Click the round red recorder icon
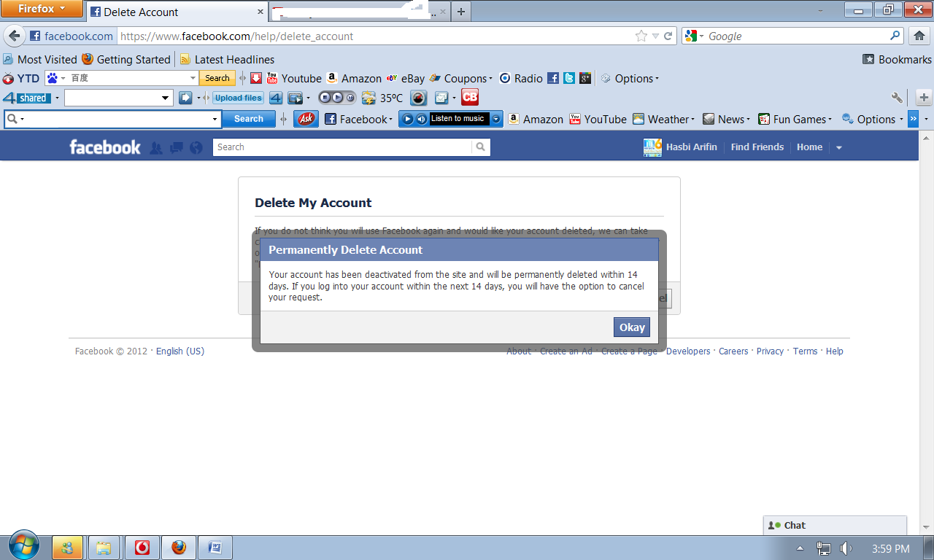The image size is (934, 560). click(418, 98)
